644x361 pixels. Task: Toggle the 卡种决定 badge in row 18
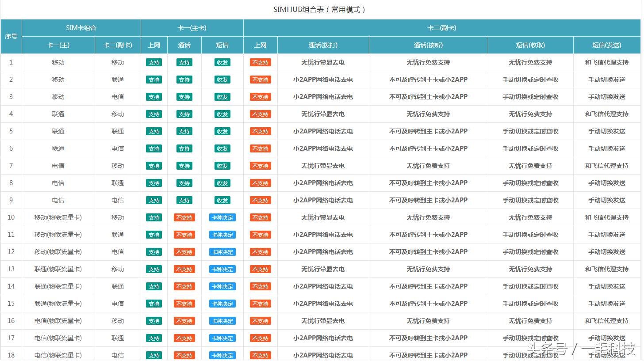pos(222,355)
